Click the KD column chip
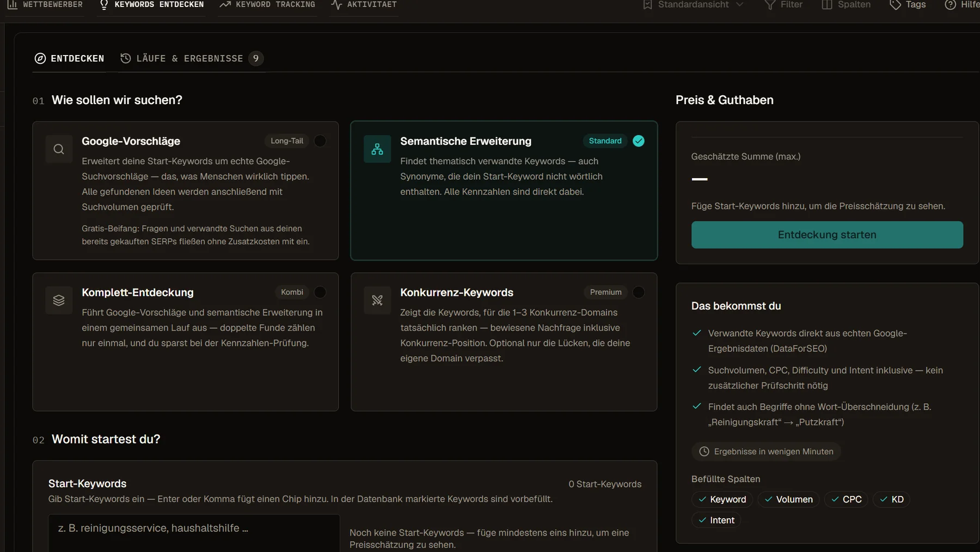Image resolution: width=980 pixels, height=552 pixels. 891,499
